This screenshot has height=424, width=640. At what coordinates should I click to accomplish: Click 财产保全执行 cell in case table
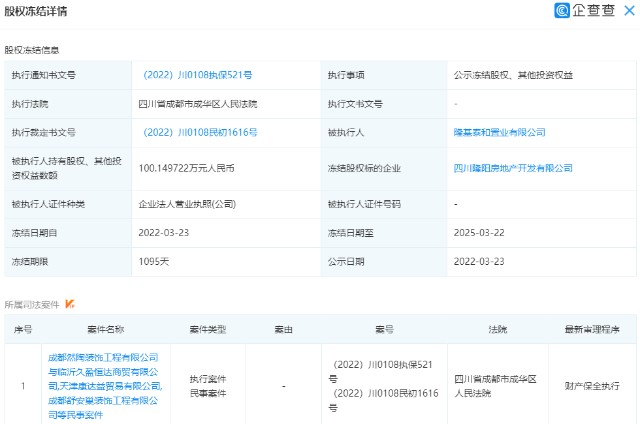coord(592,386)
